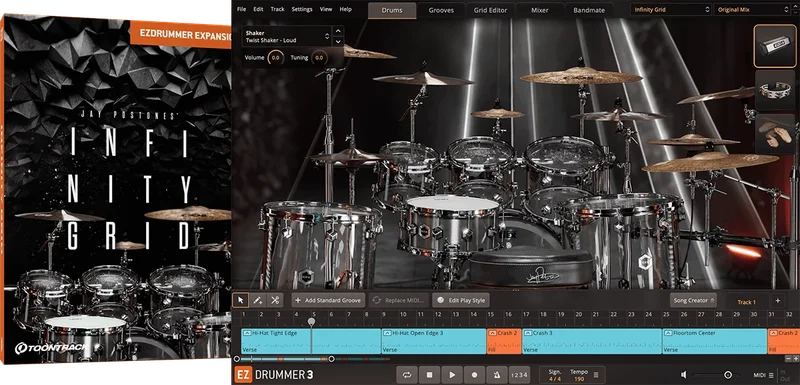
Task: Open the Sign/Tempo options menu icon
Action: coord(595,375)
